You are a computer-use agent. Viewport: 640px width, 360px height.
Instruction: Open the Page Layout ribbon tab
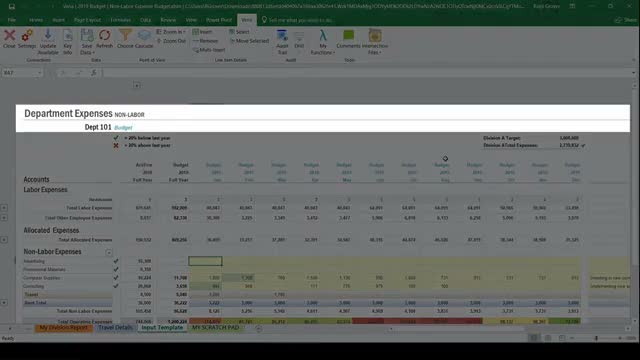87,20
